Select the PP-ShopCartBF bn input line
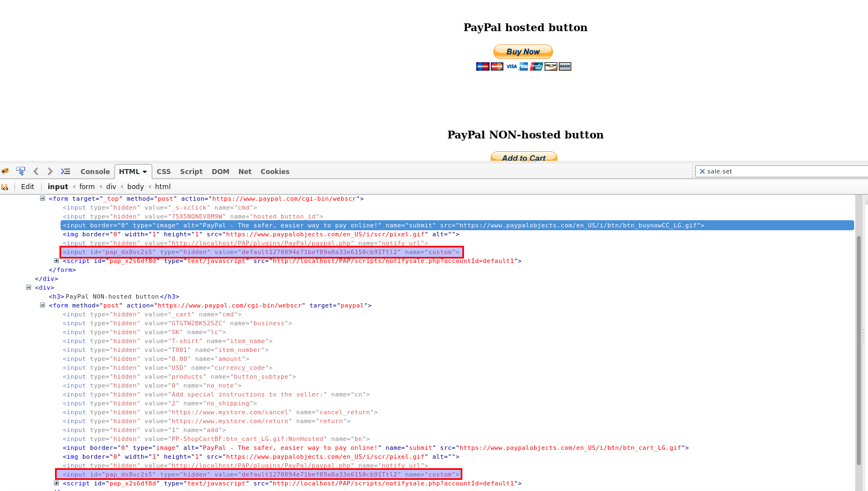This screenshot has width=868, height=491. tap(216, 439)
